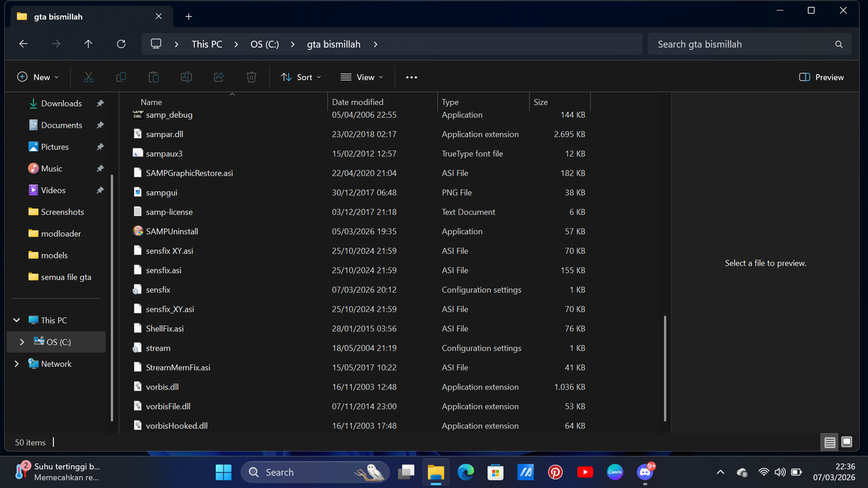Switch to large thumbnails layout icon
This screenshot has width=868, height=488.
[846, 443]
